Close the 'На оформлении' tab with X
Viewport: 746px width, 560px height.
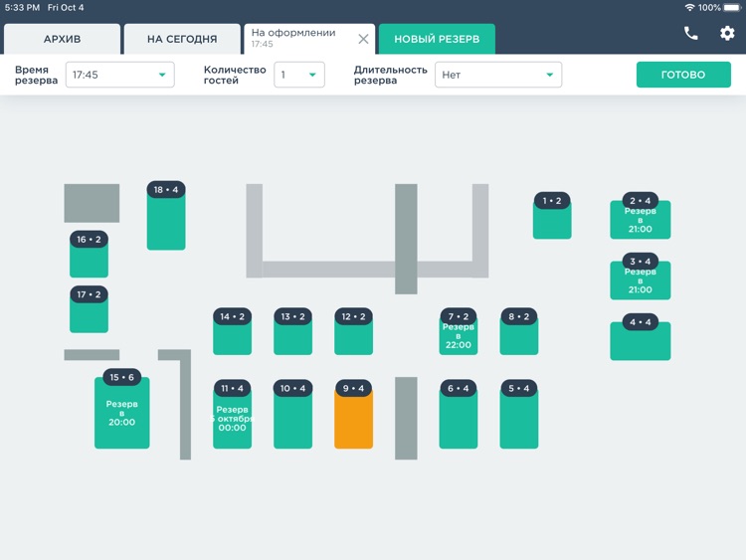363,39
